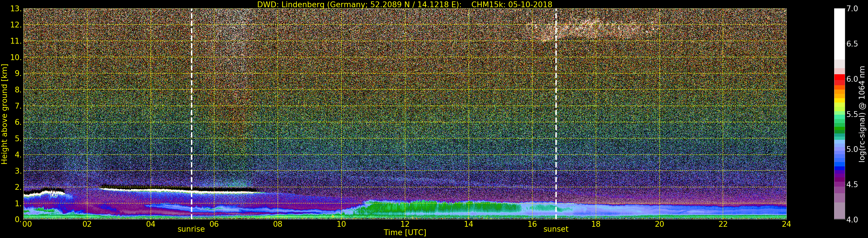
Task: Click the '5.' height tick label
Action: point(18,138)
